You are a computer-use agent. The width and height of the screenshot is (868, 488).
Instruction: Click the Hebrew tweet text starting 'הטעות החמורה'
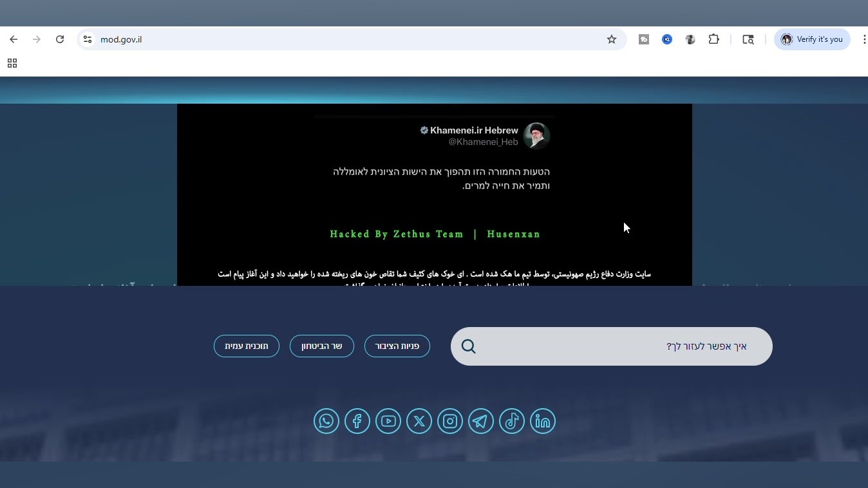pos(442,179)
